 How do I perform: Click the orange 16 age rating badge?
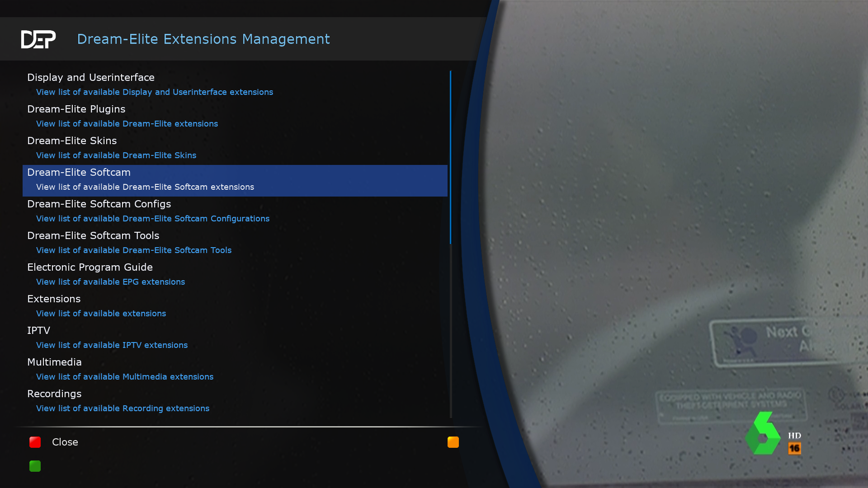pos(794,448)
